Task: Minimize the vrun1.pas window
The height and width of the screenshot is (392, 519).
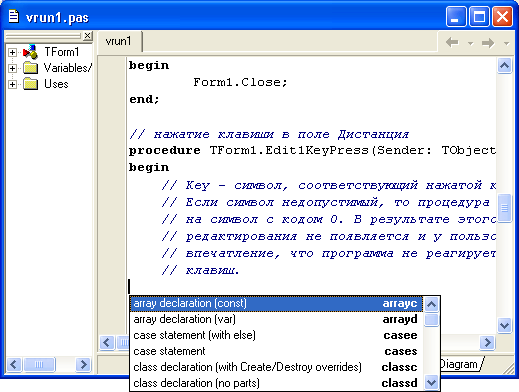Action: 456,17
